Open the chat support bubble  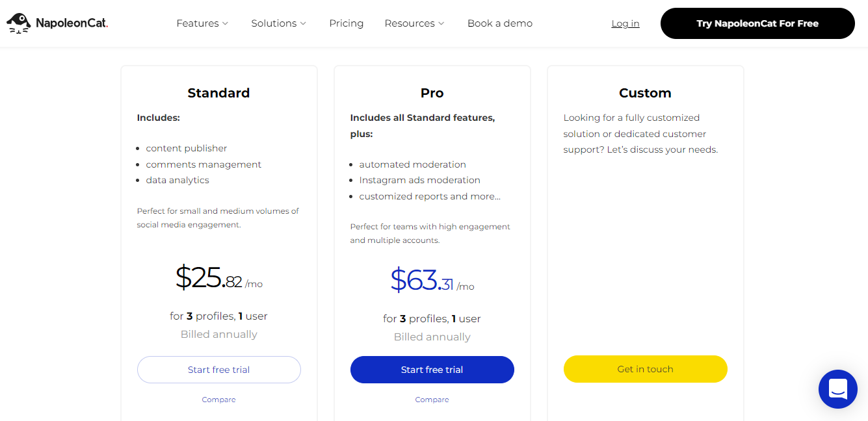click(837, 389)
